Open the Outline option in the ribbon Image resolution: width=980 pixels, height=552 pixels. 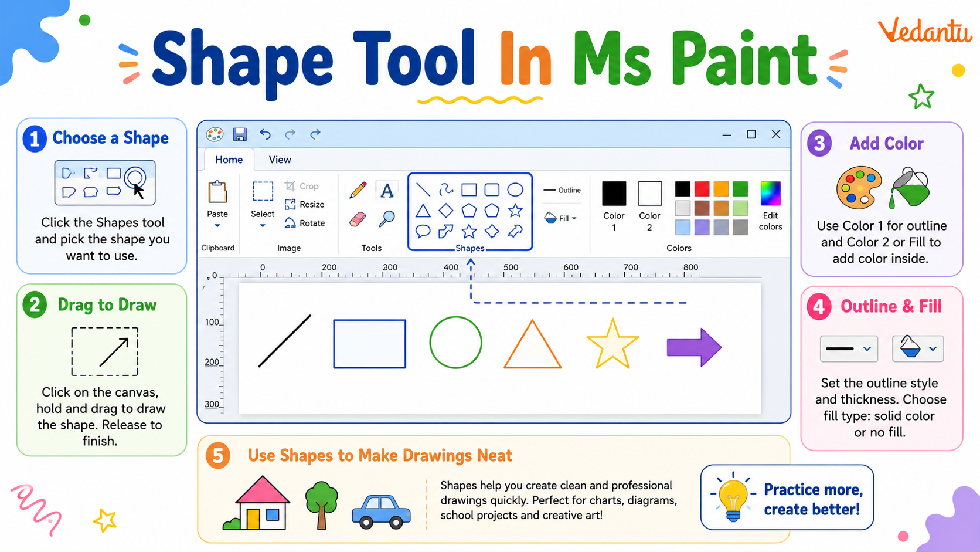coord(562,190)
